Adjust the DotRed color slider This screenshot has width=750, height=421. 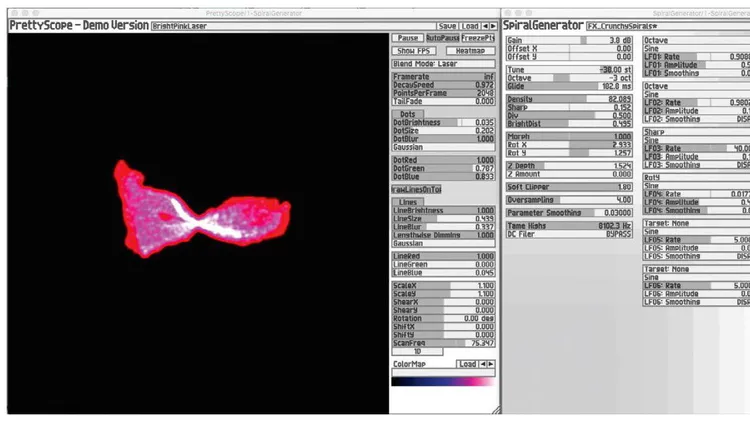pyautogui.click(x=443, y=160)
